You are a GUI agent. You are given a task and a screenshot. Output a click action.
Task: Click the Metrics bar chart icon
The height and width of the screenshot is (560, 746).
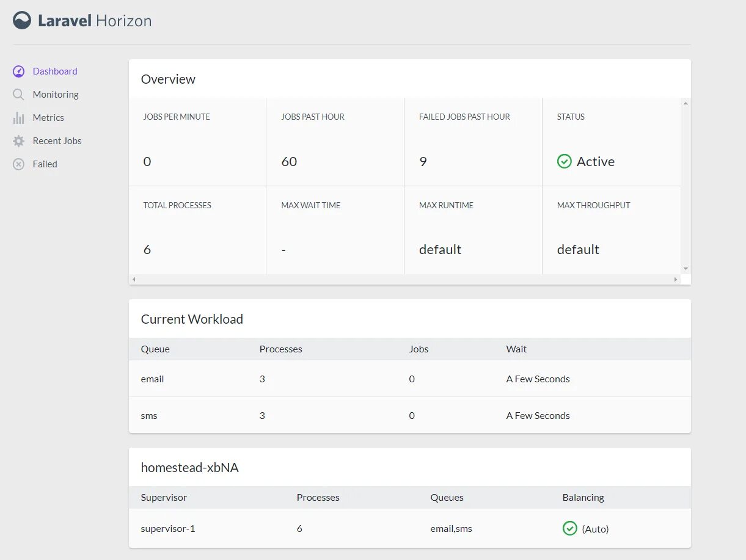[19, 118]
